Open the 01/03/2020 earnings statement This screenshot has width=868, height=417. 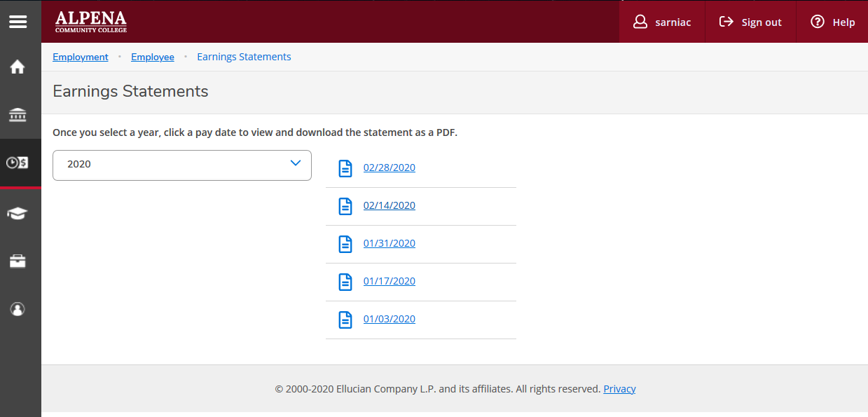click(x=390, y=319)
